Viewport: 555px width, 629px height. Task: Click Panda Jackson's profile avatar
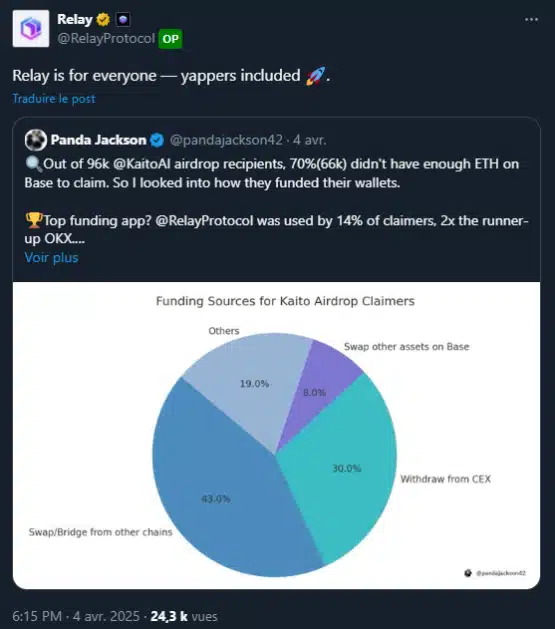[x=36, y=140]
